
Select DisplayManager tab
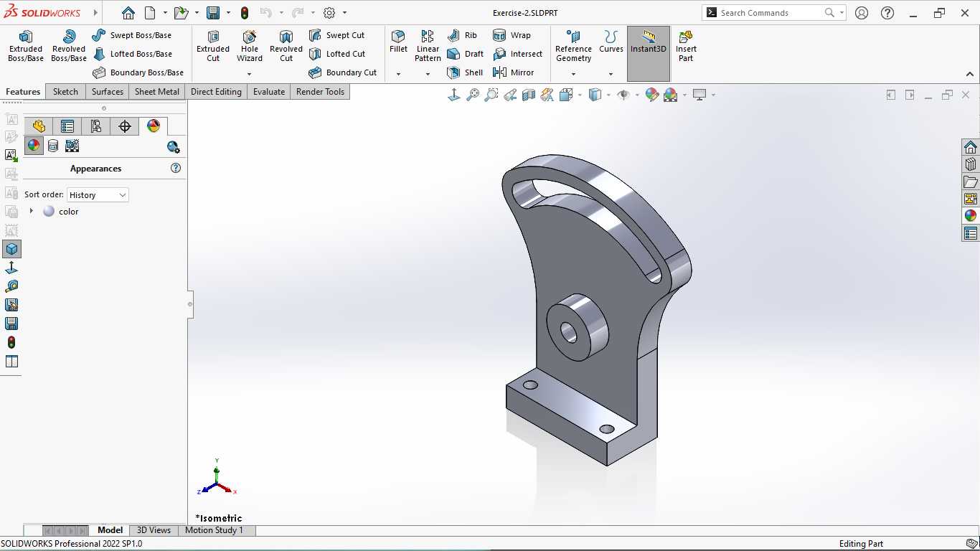(154, 126)
